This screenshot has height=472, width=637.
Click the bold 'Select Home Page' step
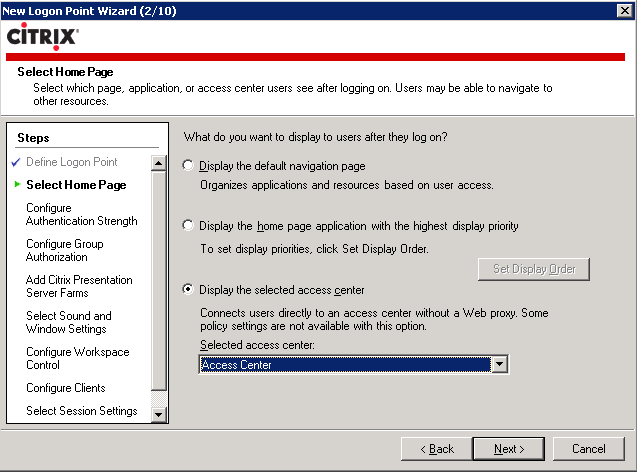click(76, 185)
